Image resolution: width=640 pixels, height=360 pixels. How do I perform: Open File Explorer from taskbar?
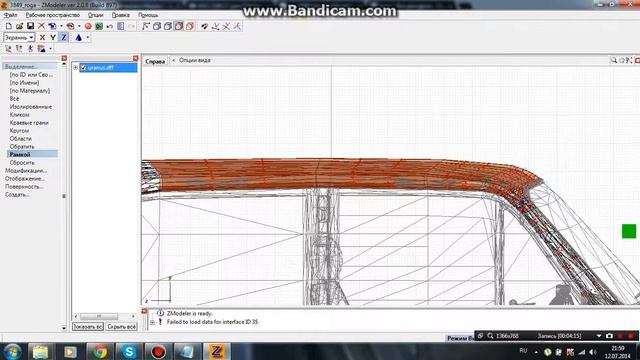click(x=40, y=352)
